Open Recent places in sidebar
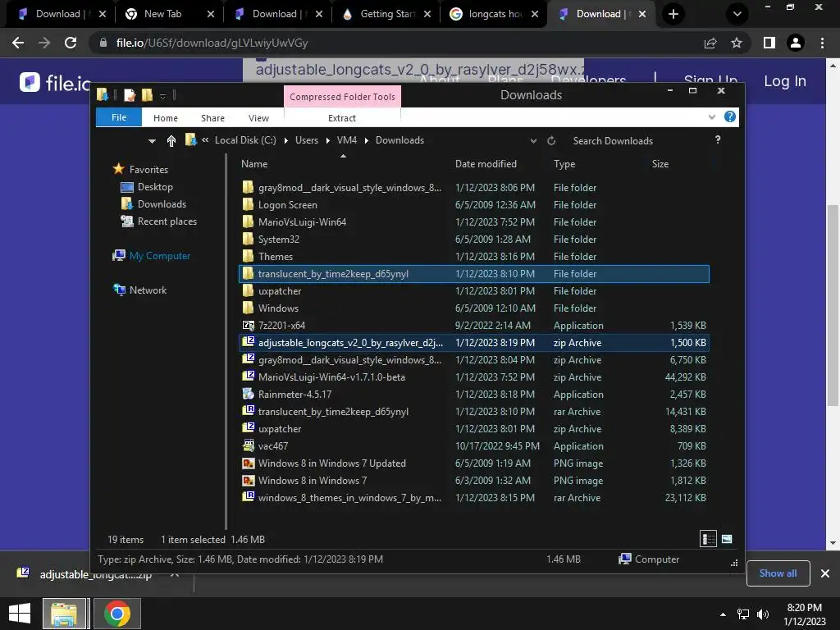The height and width of the screenshot is (630, 840). (167, 221)
